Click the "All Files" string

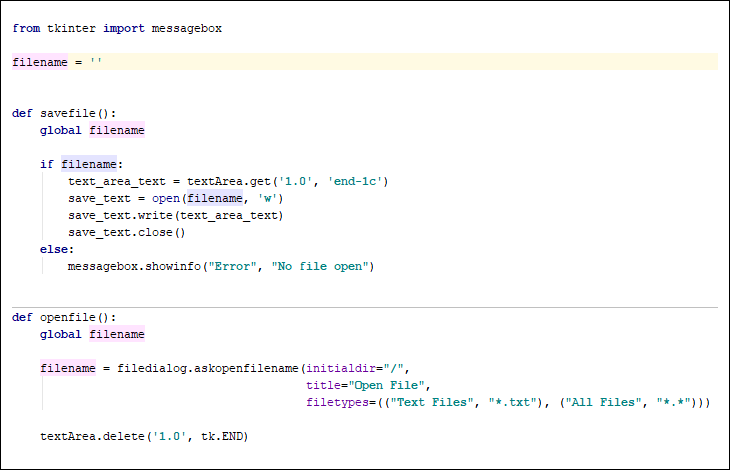coord(604,402)
